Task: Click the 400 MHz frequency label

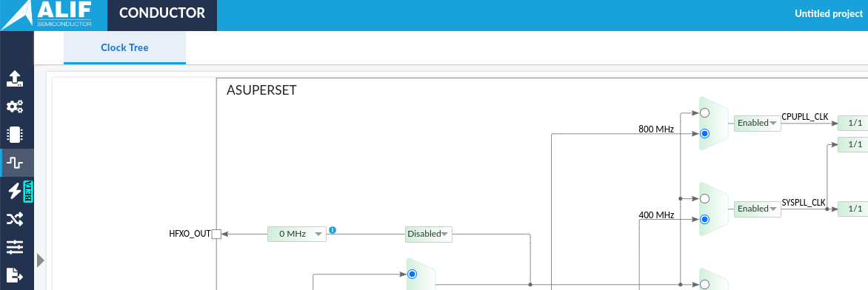Action: 656,215
